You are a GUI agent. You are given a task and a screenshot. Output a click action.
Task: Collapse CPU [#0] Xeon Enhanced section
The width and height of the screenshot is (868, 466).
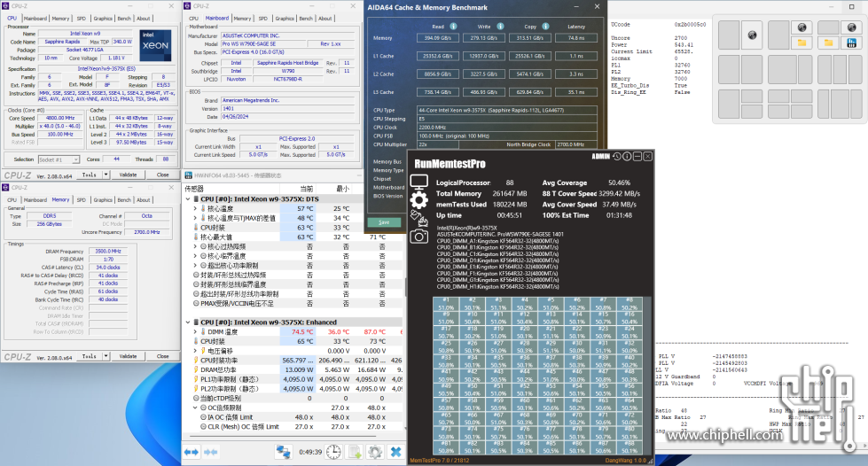pyautogui.click(x=188, y=322)
